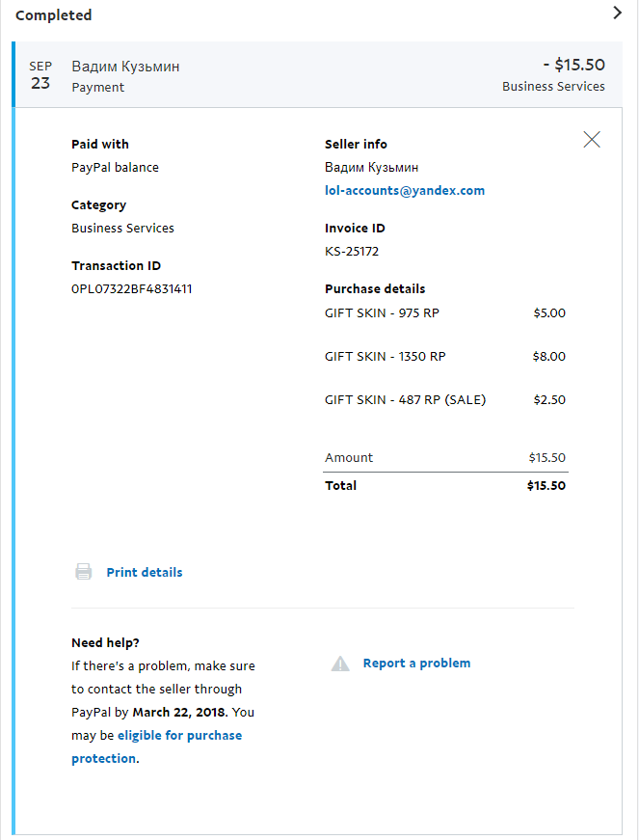Click the GIFT SKIN - 975 RP item
The image size is (639, 840).
(382, 313)
